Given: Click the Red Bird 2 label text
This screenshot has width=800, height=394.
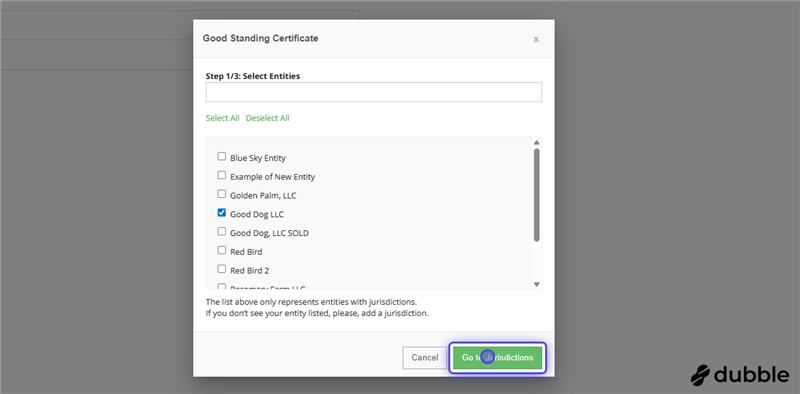Looking at the screenshot, I should [249, 271].
